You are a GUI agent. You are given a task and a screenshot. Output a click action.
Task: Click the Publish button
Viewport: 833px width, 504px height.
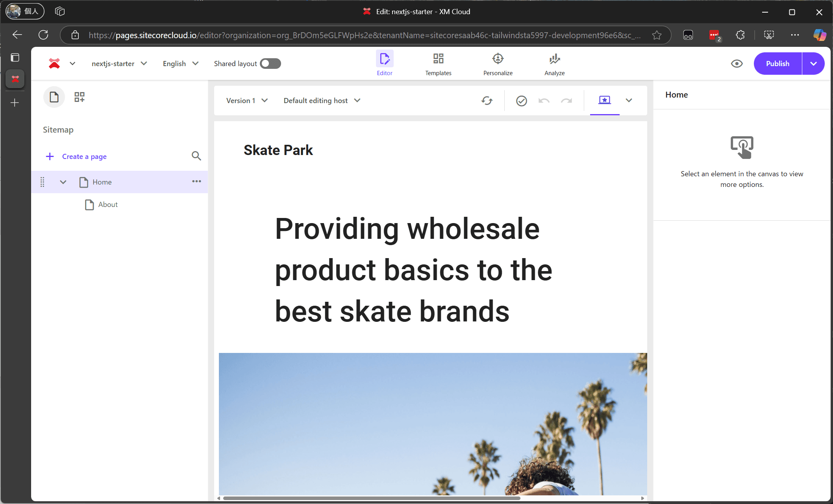(777, 63)
